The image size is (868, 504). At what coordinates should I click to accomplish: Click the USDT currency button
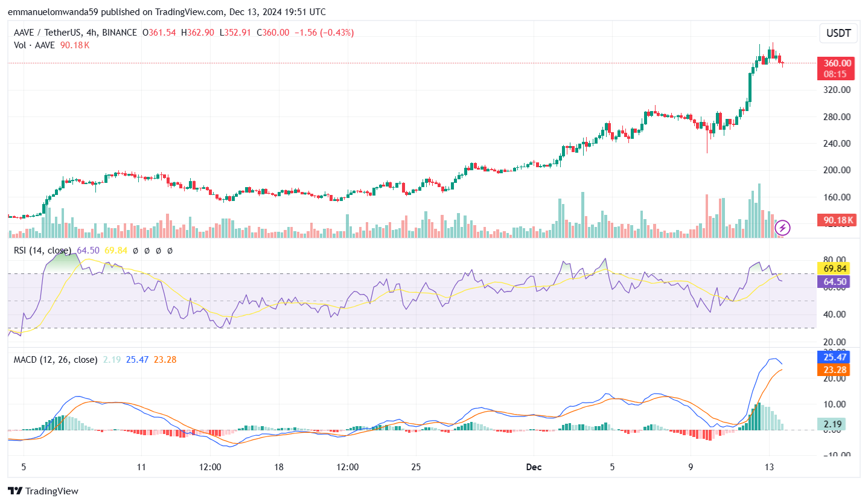(838, 33)
